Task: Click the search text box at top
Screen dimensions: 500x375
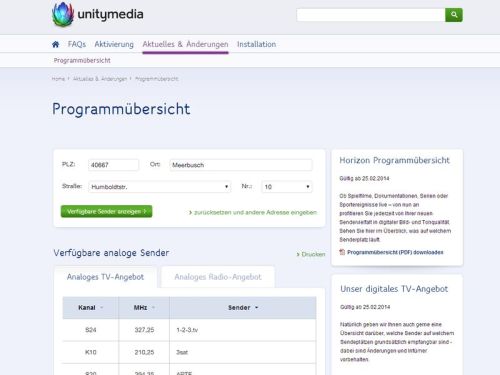Action: pos(371,15)
